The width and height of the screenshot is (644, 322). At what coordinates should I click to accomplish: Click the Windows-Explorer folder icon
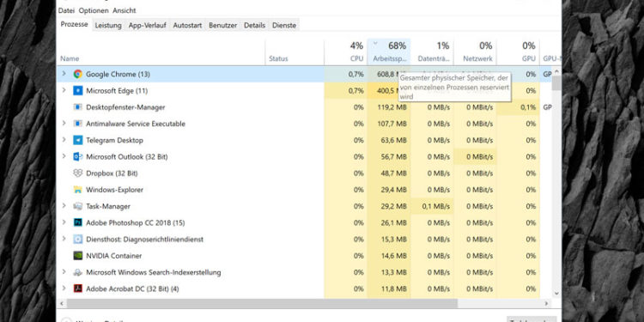click(77, 190)
